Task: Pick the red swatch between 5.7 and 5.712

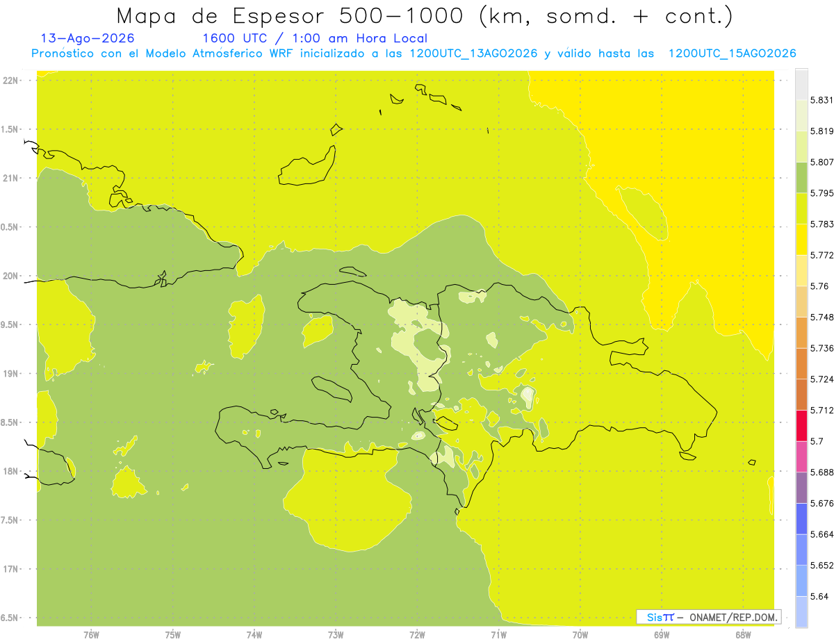Action: 801,425
